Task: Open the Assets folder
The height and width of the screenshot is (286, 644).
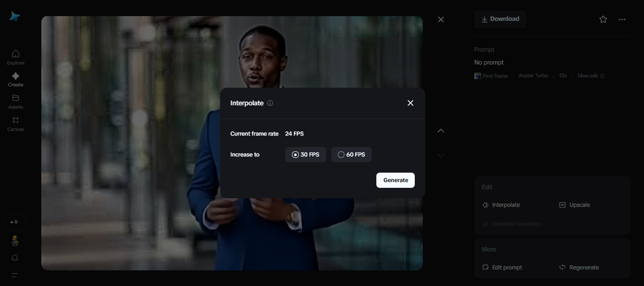Action: coord(16,101)
